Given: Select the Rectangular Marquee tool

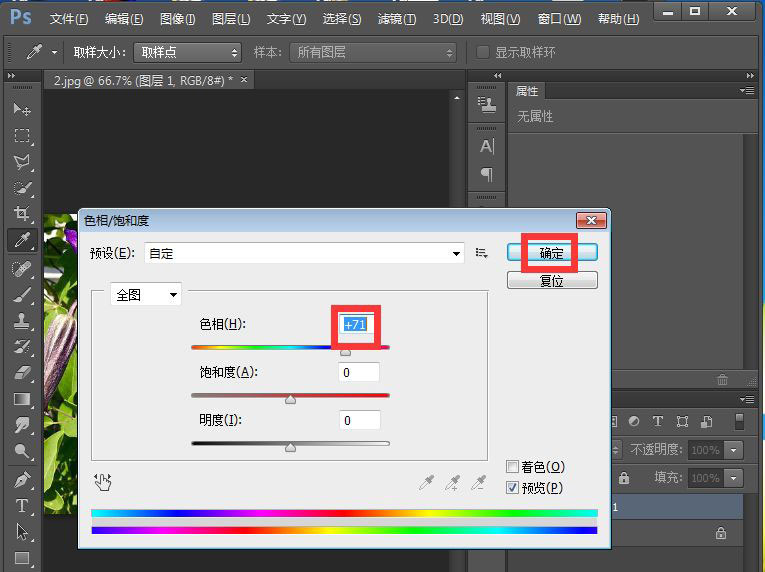Looking at the screenshot, I should 22,135.
